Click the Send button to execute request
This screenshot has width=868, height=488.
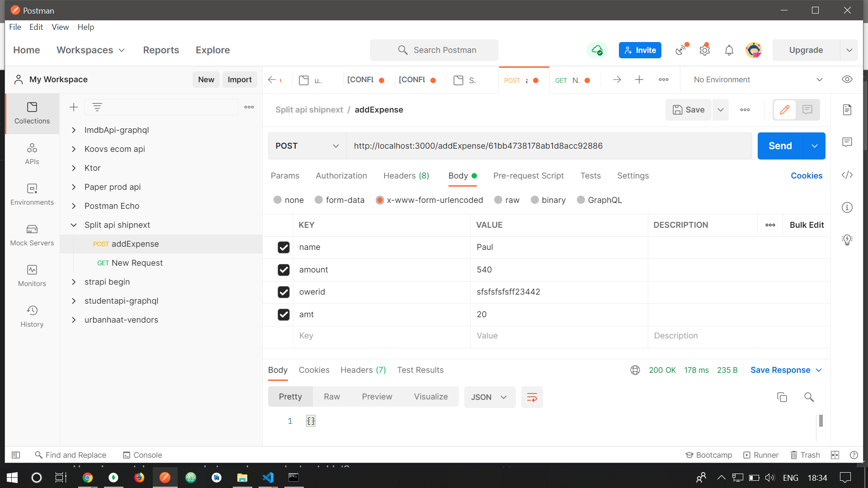click(x=780, y=145)
